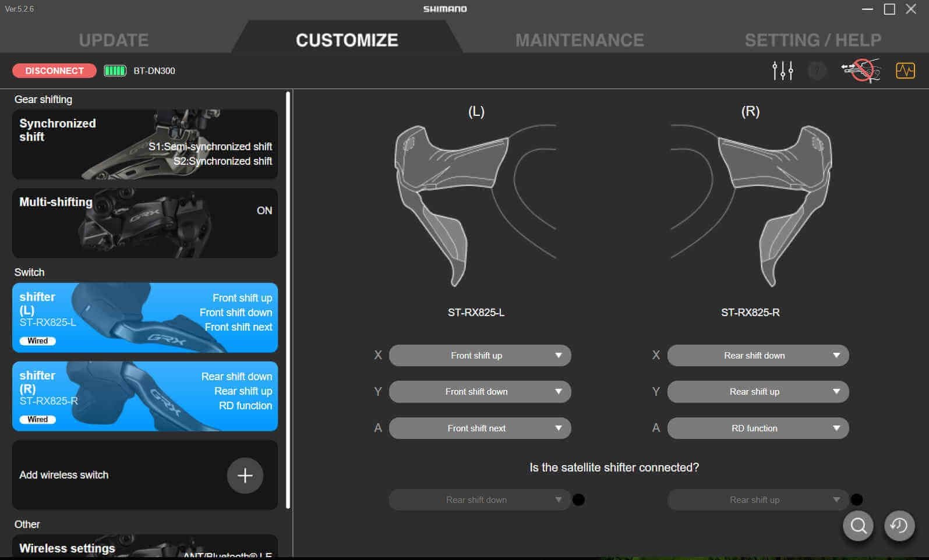Click the left panel vertical scrollbar
The height and width of the screenshot is (560, 929).
[x=288, y=300]
